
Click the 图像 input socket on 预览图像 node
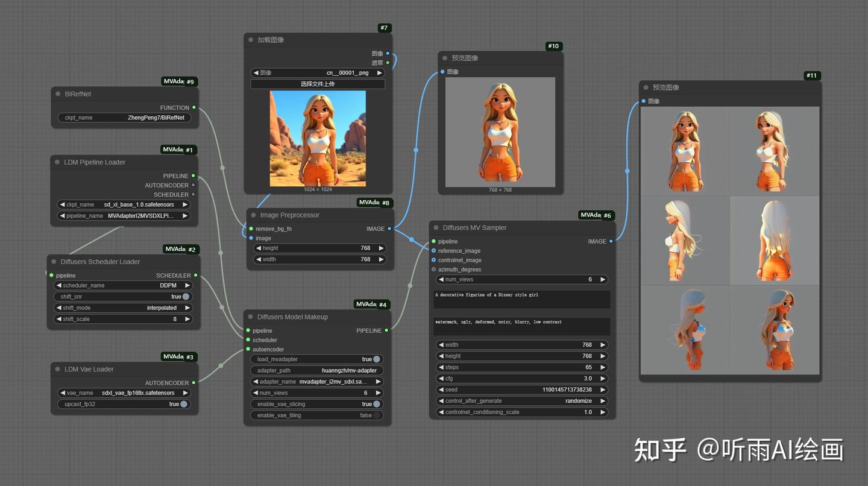click(444, 72)
